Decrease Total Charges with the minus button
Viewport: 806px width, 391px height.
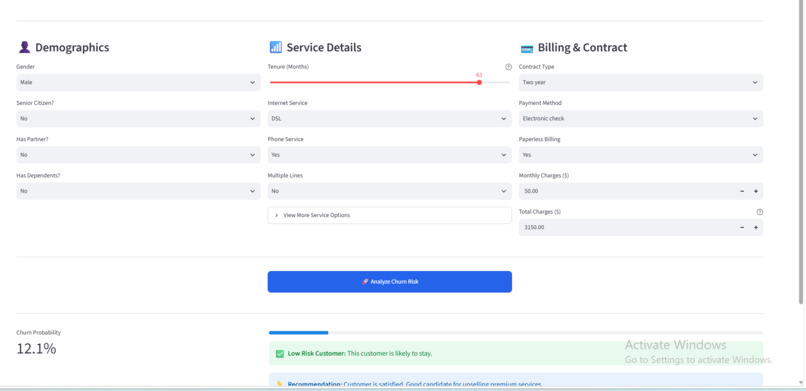742,227
